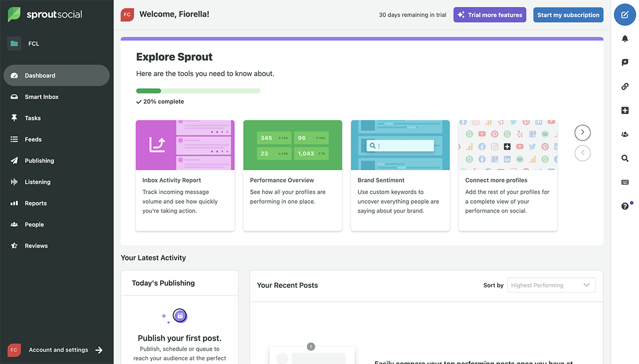This screenshot has width=639, height=364.
Task: Open keyboard shortcuts panel
Action: (x=625, y=181)
